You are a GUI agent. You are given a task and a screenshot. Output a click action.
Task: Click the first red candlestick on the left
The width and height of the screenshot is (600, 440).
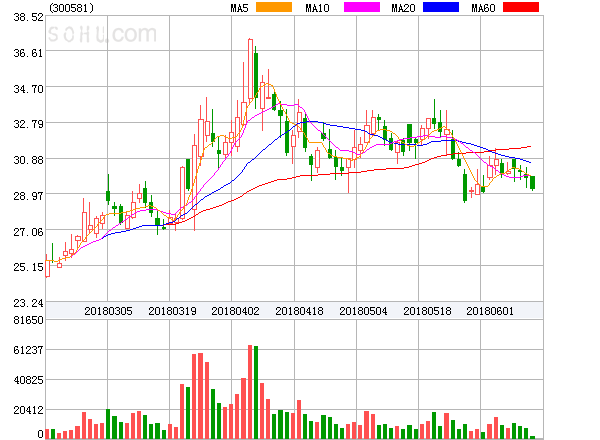47,266
